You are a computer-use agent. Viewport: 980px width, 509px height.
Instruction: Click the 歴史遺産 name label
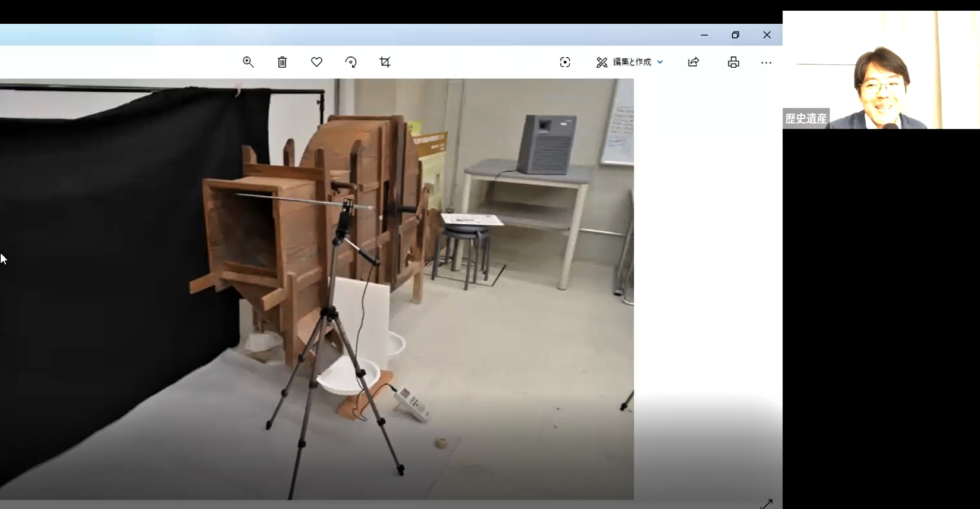pyautogui.click(x=806, y=119)
